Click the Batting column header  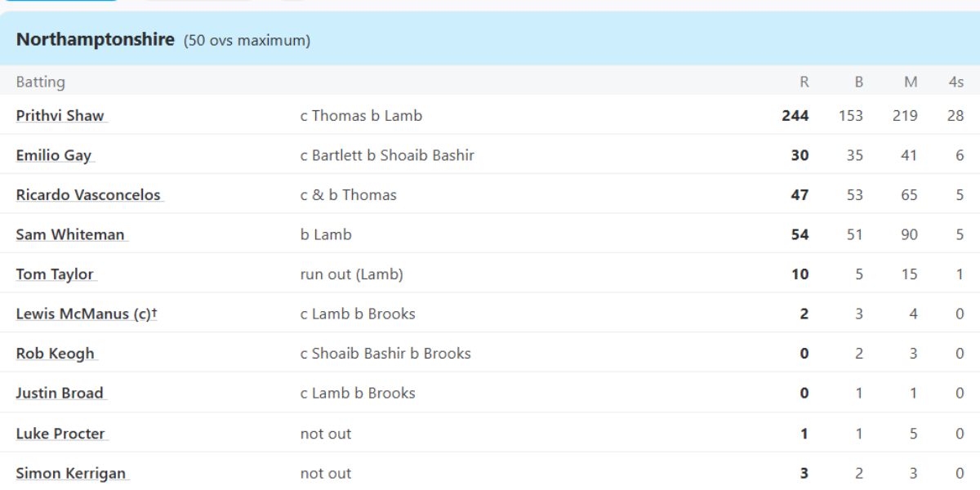pos(41,82)
